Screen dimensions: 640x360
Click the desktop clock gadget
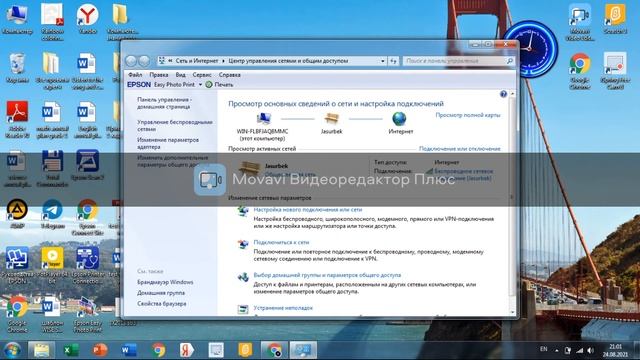[531, 49]
